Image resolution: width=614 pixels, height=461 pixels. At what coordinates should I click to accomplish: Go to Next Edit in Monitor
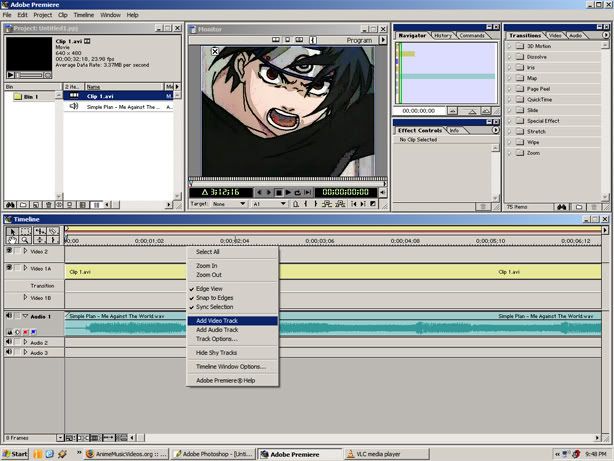tap(363, 204)
